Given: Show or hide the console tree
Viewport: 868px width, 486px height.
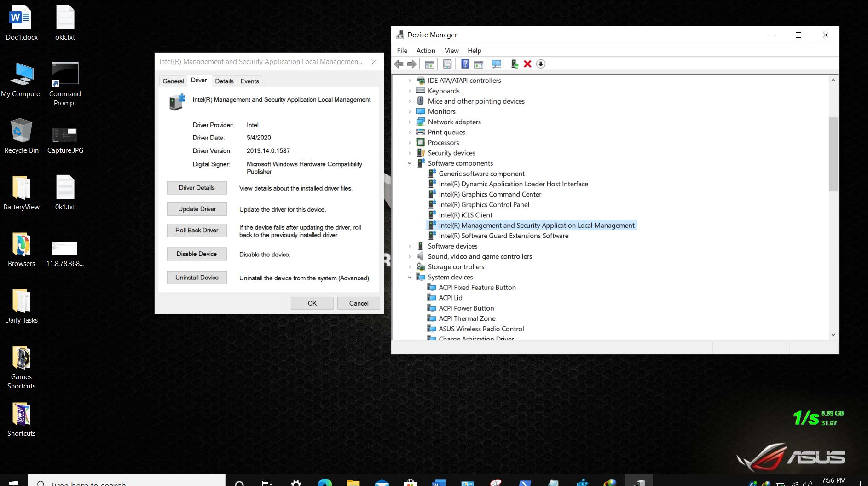Looking at the screenshot, I should point(429,64).
